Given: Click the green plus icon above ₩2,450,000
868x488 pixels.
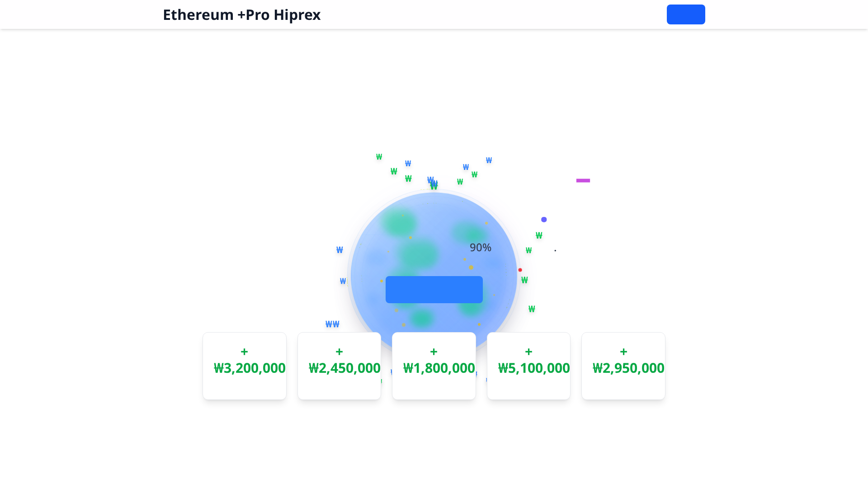Looking at the screenshot, I should pyautogui.click(x=339, y=351).
